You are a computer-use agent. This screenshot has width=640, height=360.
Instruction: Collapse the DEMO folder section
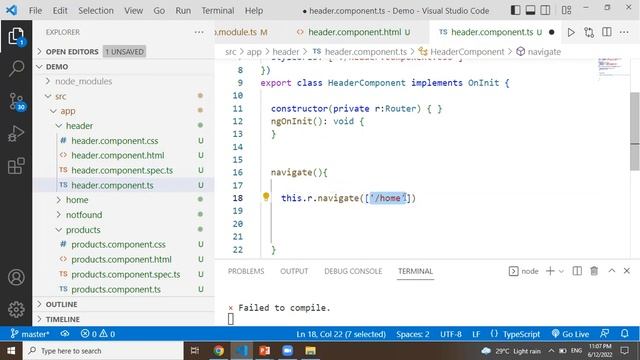coord(124,67)
